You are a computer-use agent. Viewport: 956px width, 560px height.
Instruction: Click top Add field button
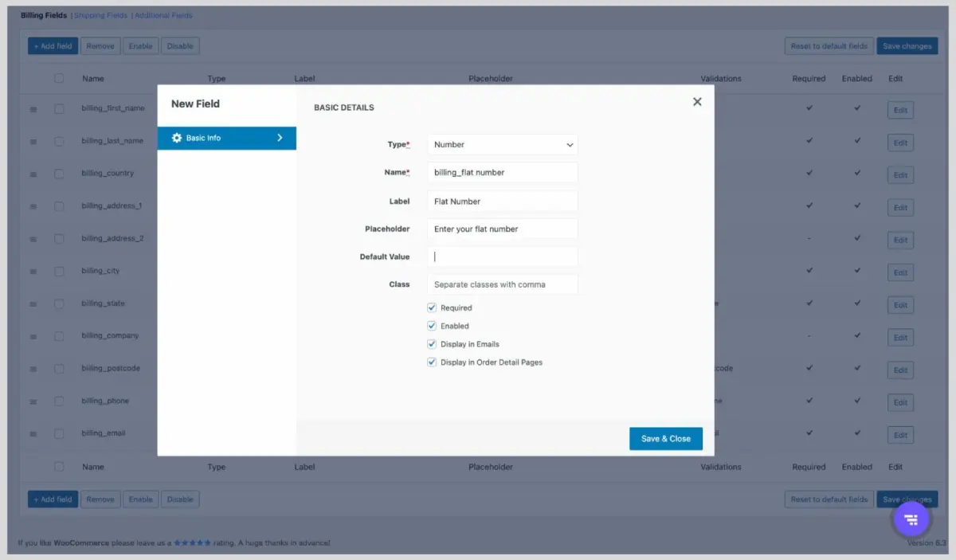click(x=53, y=46)
